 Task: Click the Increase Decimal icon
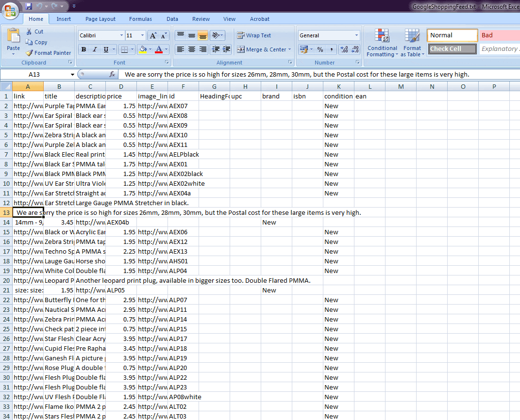pos(344,49)
